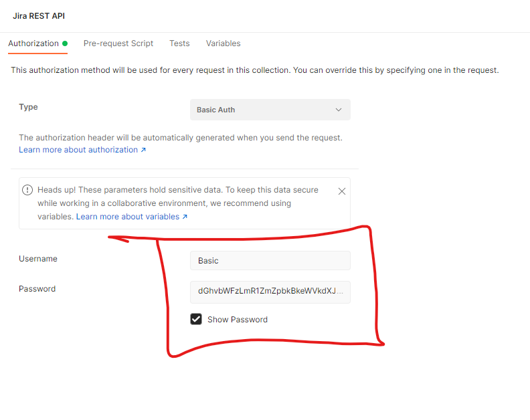The width and height of the screenshot is (530, 420).
Task: Go to the Variables tab
Action: pyautogui.click(x=223, y=43)
